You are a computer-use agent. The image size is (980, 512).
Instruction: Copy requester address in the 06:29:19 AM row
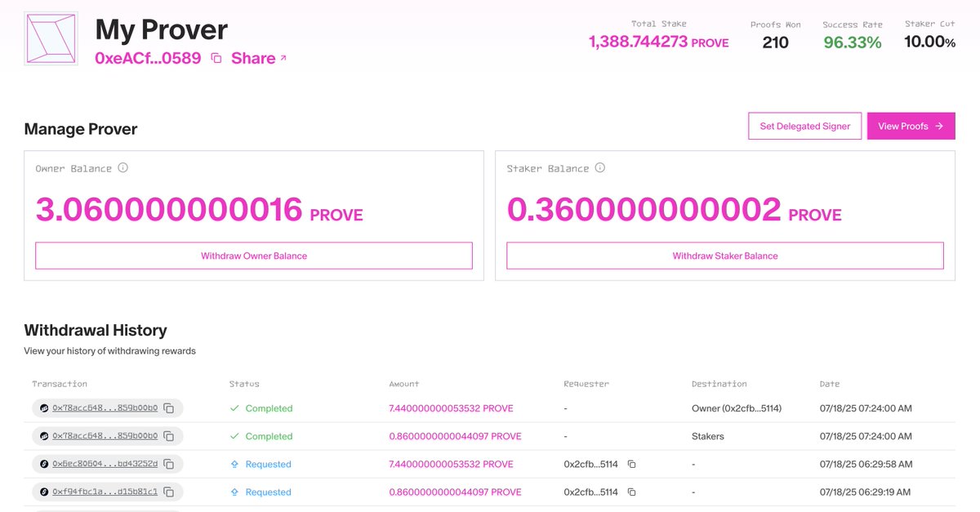(x=631, y=492)
